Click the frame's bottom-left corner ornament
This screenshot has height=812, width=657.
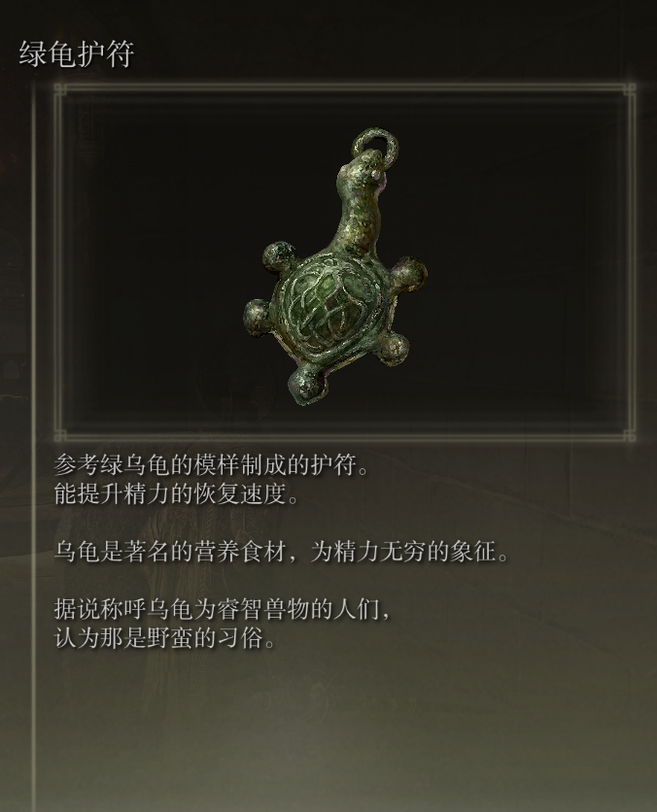60,435
